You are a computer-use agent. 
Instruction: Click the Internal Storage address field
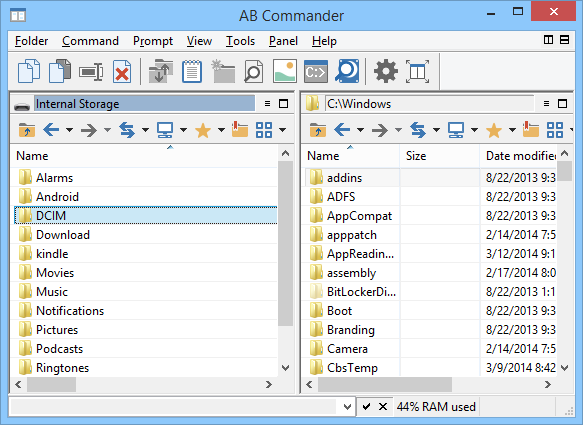coord(145,103)
